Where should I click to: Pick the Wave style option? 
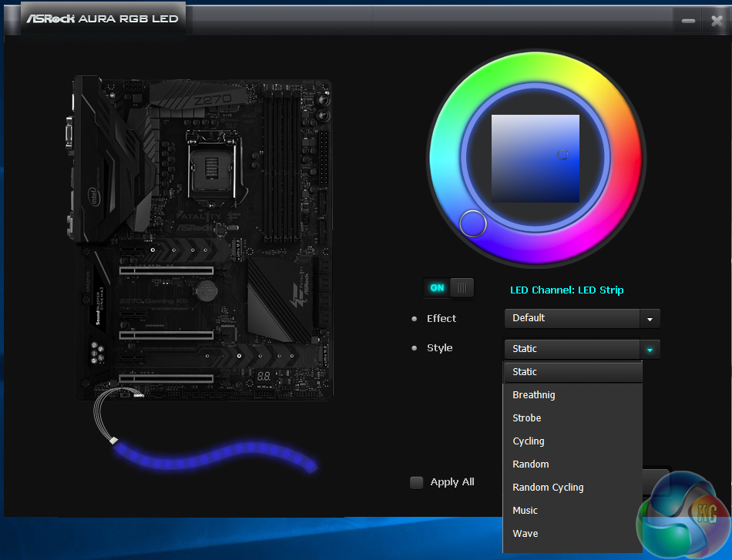[573, 533]
